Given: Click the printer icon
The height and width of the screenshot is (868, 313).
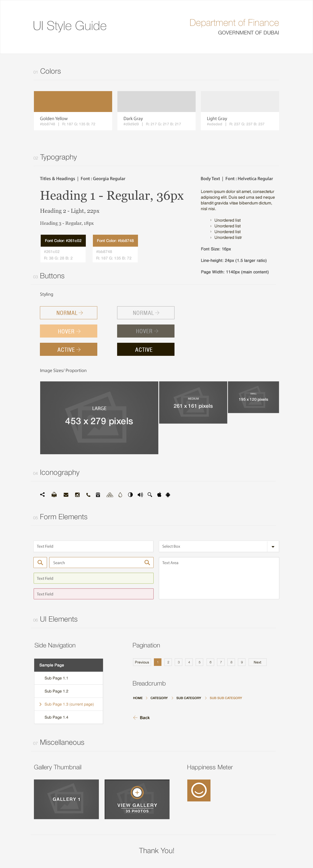Looking at the screenshot, I should point(54,495).
